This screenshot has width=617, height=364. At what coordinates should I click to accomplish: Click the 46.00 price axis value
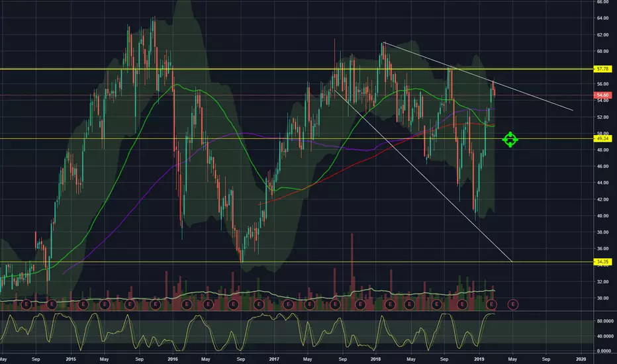point(602,167)
